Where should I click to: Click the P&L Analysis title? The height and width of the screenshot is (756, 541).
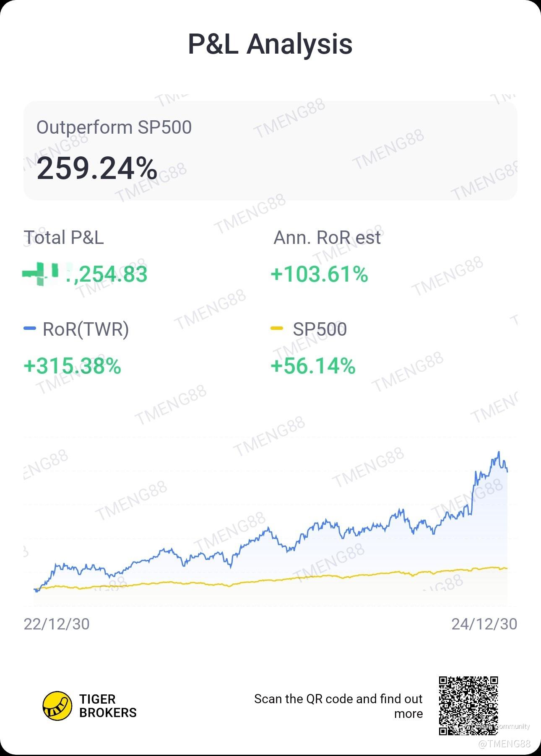[270, 44]
